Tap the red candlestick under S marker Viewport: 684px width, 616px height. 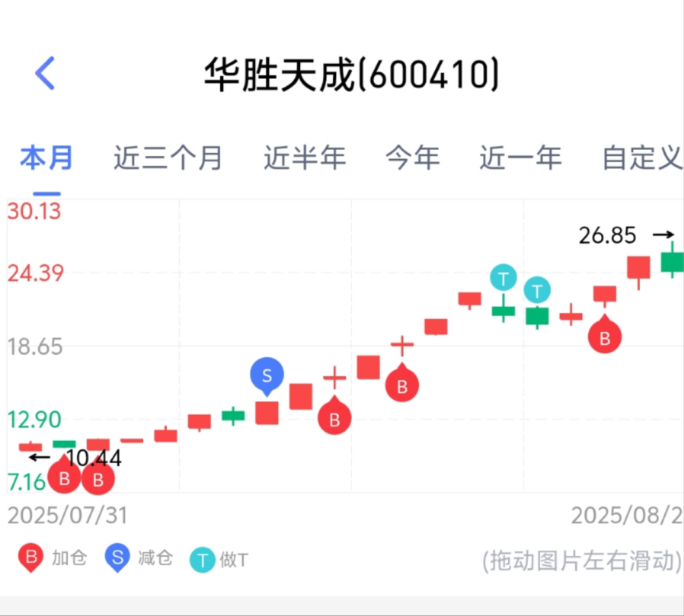pyautogui.click(x=267, y=413)
